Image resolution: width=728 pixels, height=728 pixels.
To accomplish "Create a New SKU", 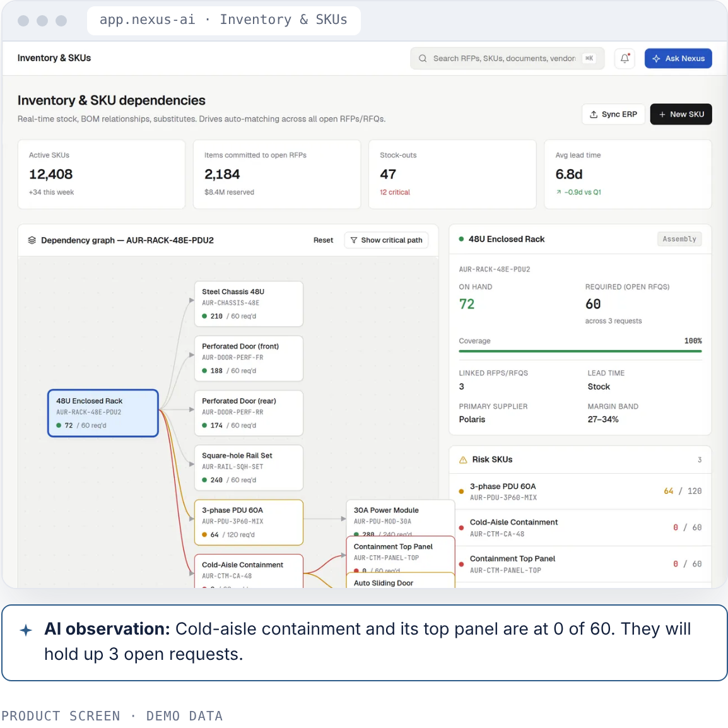I will click(x=681, y=114).
